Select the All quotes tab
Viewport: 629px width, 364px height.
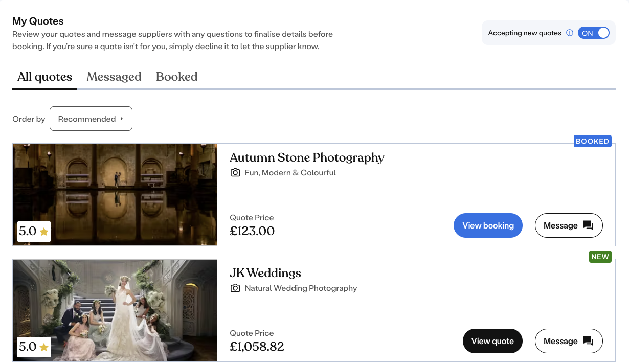pyautogui.click(x=44, y=77)
